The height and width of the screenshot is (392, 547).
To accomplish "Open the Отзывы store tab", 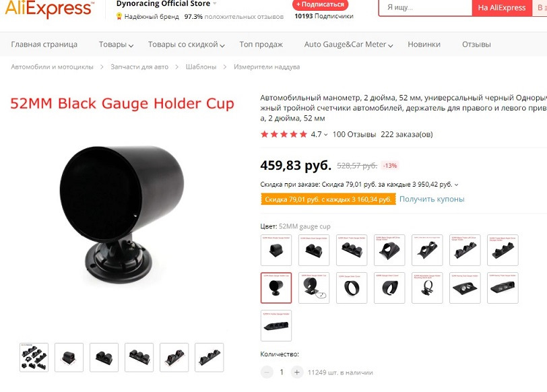I will [x=476, y=44].
